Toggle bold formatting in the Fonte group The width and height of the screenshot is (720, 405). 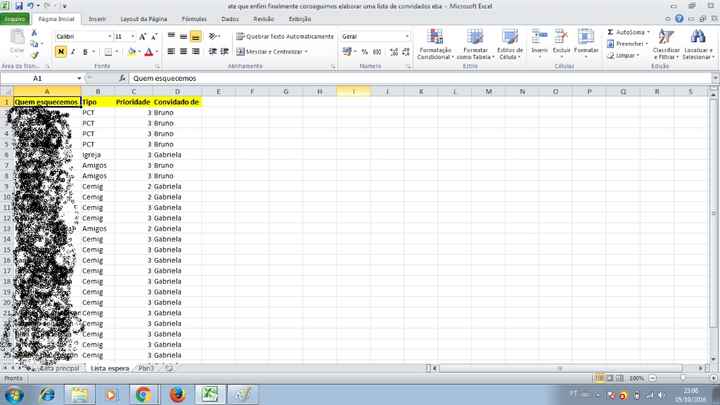(61, 52)
